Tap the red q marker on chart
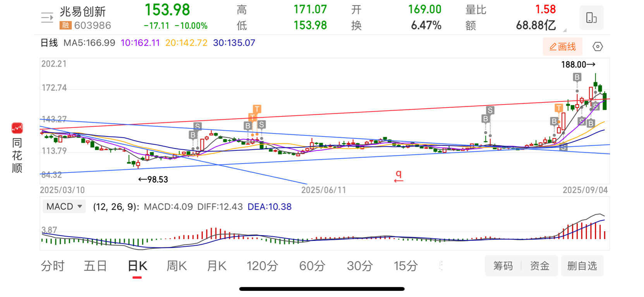Viewport: 644px width, 297px height. 398,176
